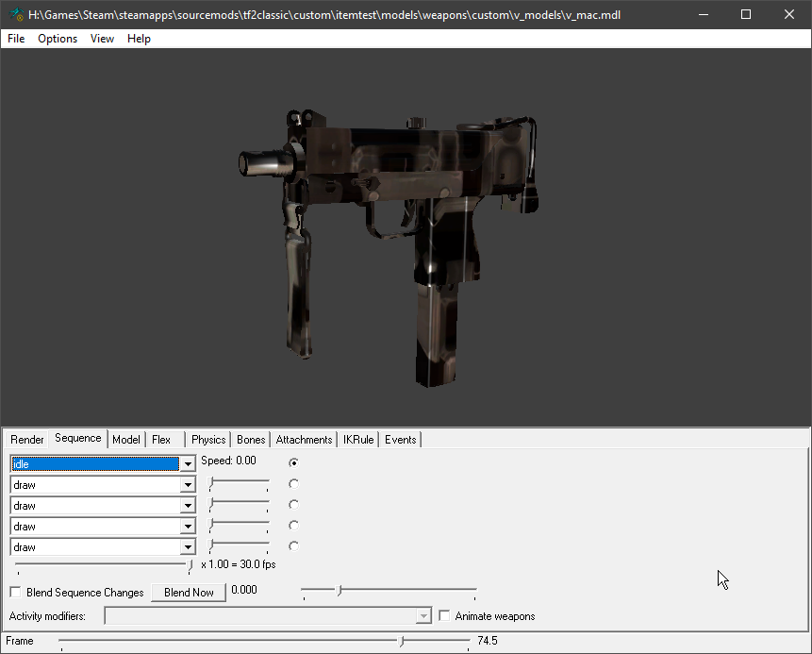Select radio button for third draw layer
This screenshot has width=812, height=654.
pos(293,526)
